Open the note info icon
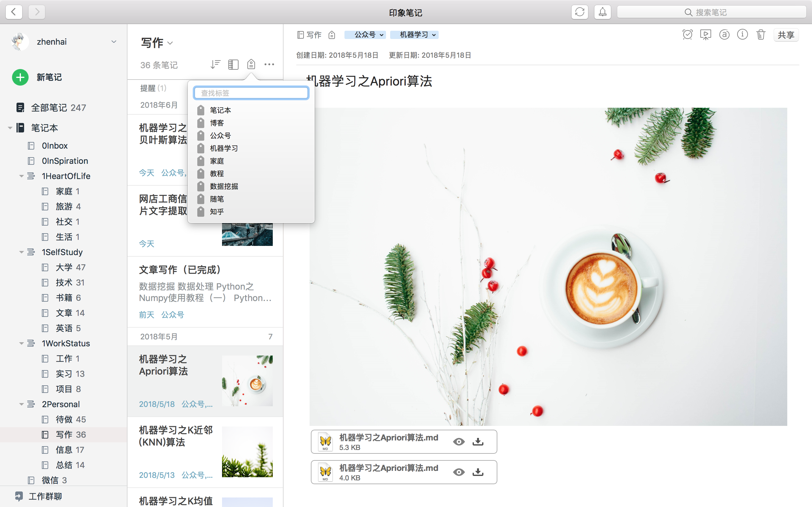Image resolution: width=812 pixels, height=507 pixels. pos(742,35)
